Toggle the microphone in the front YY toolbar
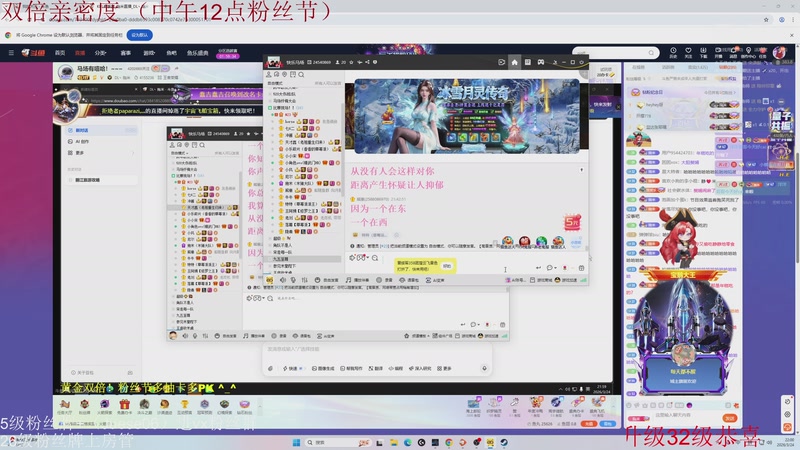Viewport: 800px width, 450px height. (293, 280)
